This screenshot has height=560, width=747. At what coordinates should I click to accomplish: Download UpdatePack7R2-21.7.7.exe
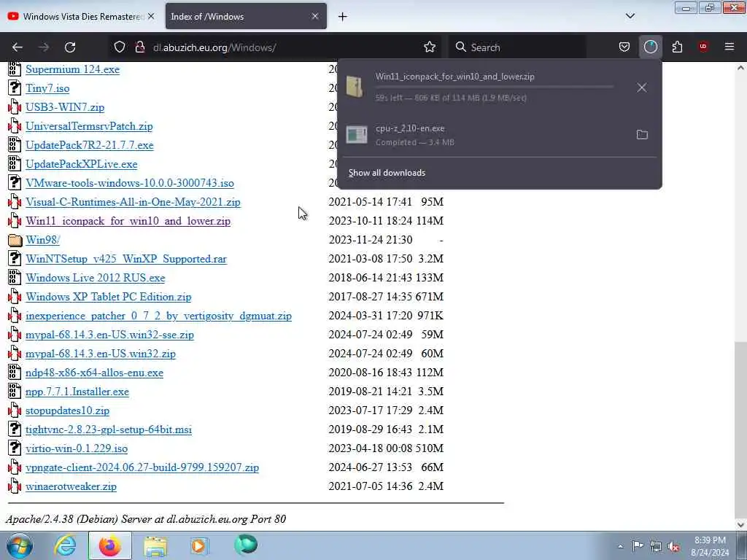tap(90, 145)
